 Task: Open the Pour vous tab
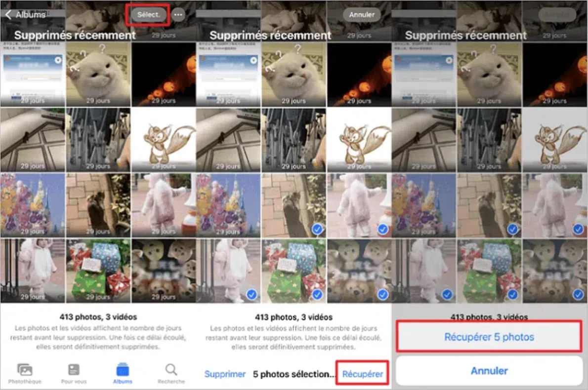click(x=74, y=374)
